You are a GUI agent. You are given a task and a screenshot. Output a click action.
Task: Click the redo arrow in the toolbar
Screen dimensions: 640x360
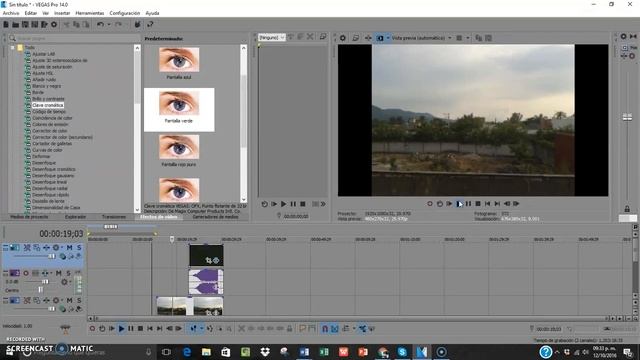coord(118,24)
